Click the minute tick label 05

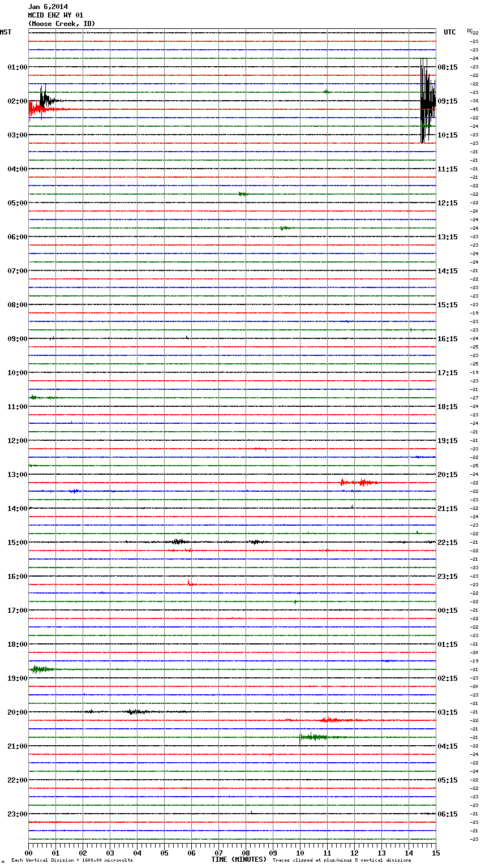click(x=164, y=853)
